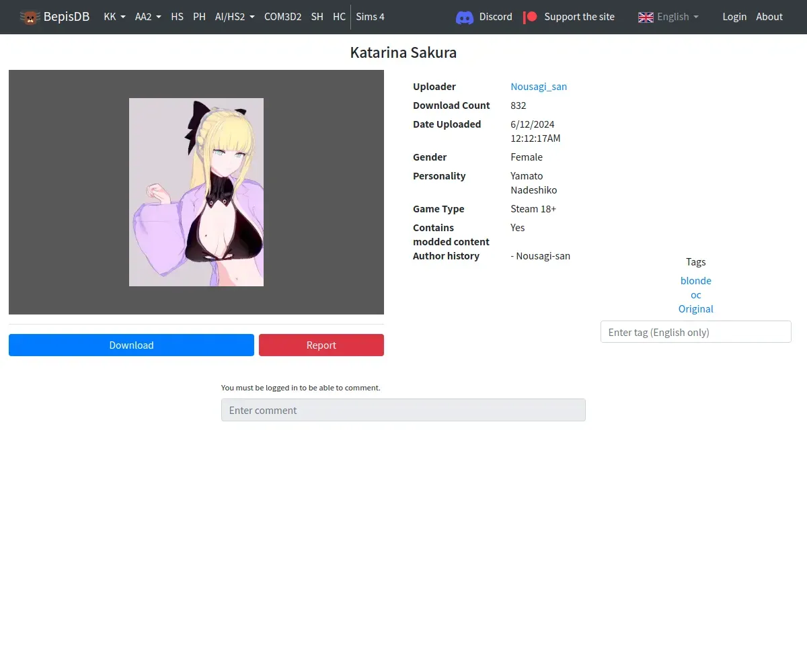Open the About page
Screen dimensions: 807x672
769,17
